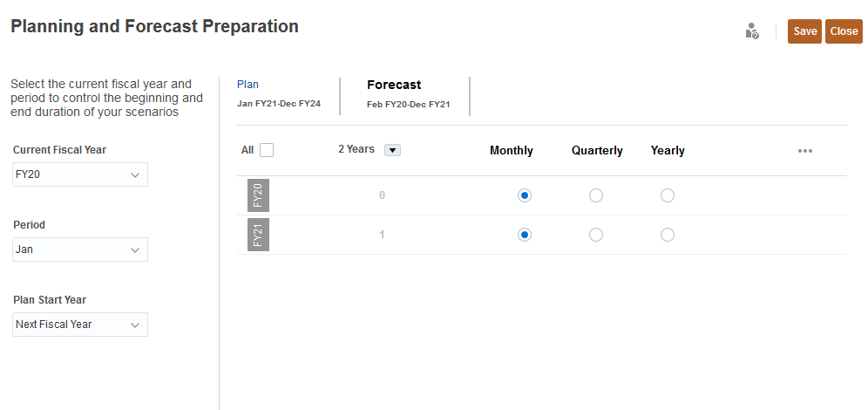868x410 pixels.
Task: Expand the 2 Years dropdown arrow
Action: coord(392,150)
